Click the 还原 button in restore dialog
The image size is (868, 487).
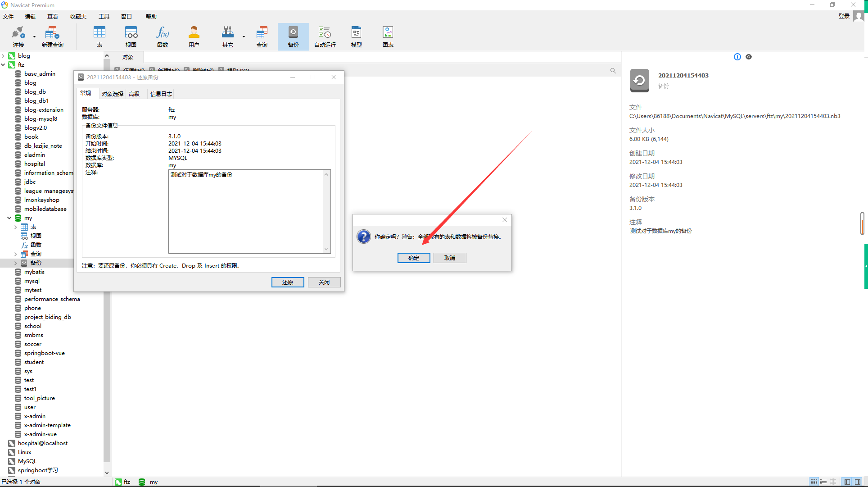pyautogui.click(x=288, y=282)
